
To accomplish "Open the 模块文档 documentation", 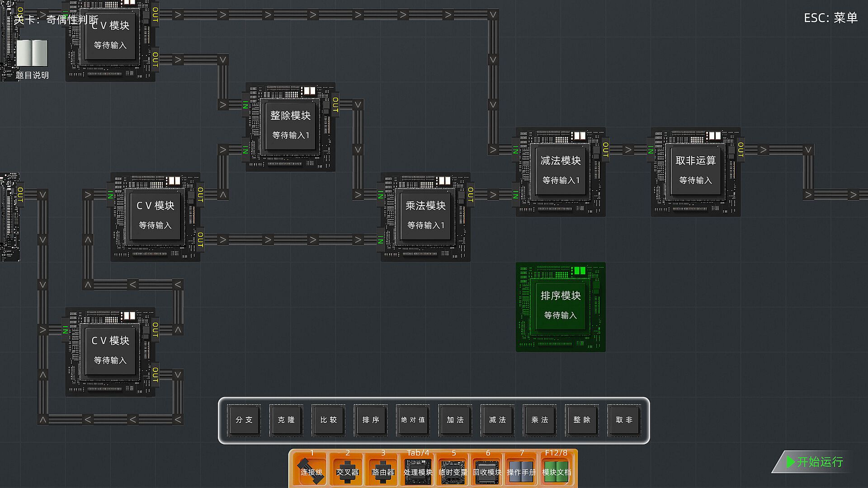I will [557, 470].
